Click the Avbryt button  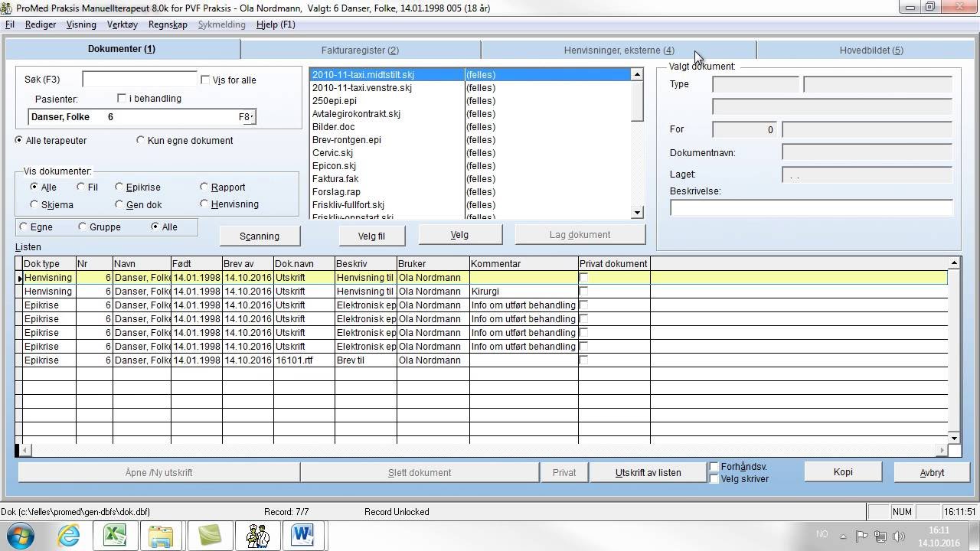click(932, 472)
